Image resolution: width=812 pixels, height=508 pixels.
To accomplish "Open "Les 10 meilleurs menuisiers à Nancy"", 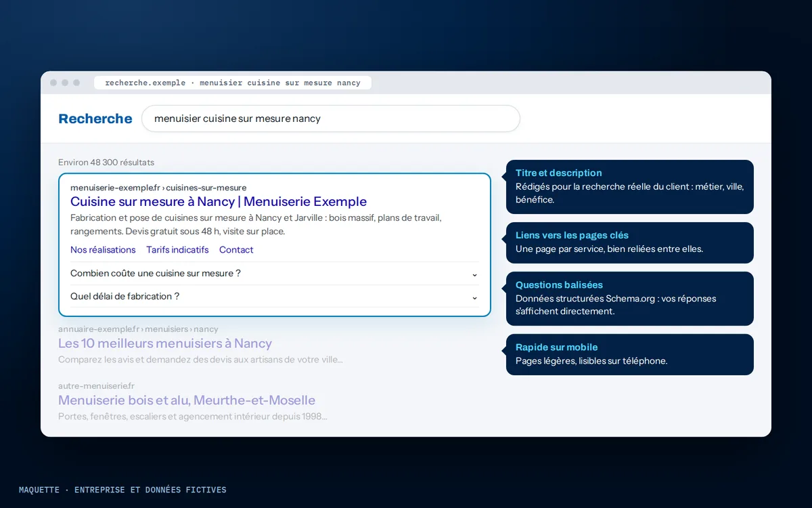I will (165, 343).
